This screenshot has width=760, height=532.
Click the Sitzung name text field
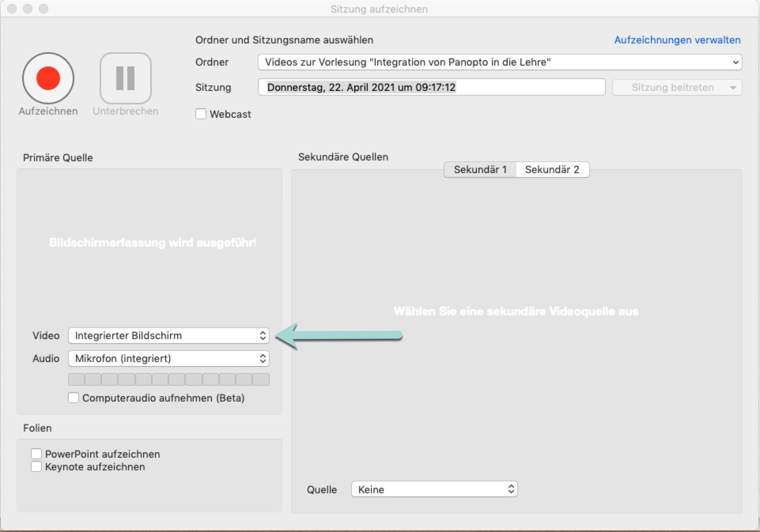pyautogui.click(x=431, y=87)
